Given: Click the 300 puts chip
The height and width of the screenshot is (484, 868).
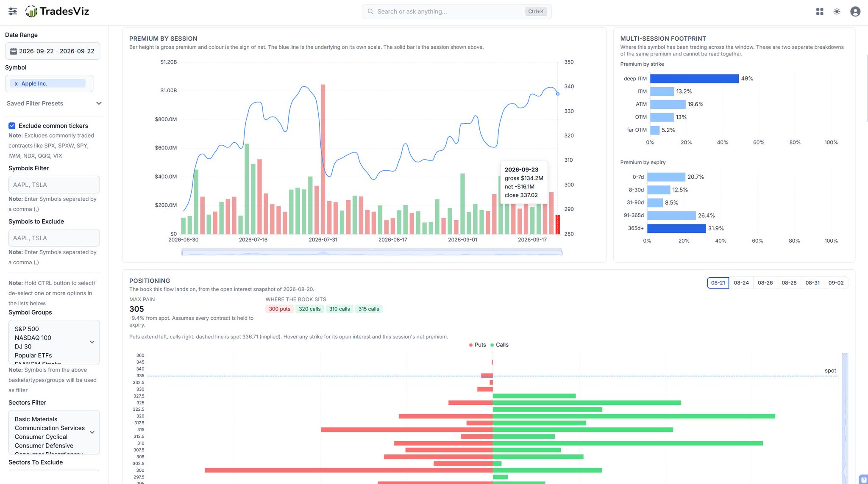Looking at the screenshot, I should tap(279, 309).
